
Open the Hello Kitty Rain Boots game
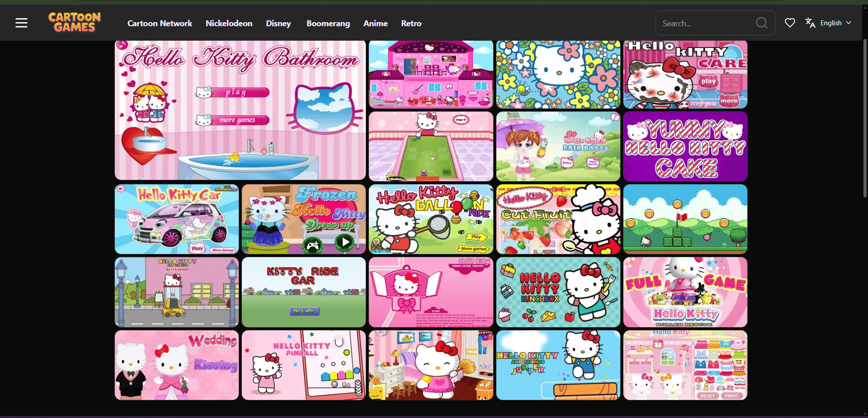[558, 146]
